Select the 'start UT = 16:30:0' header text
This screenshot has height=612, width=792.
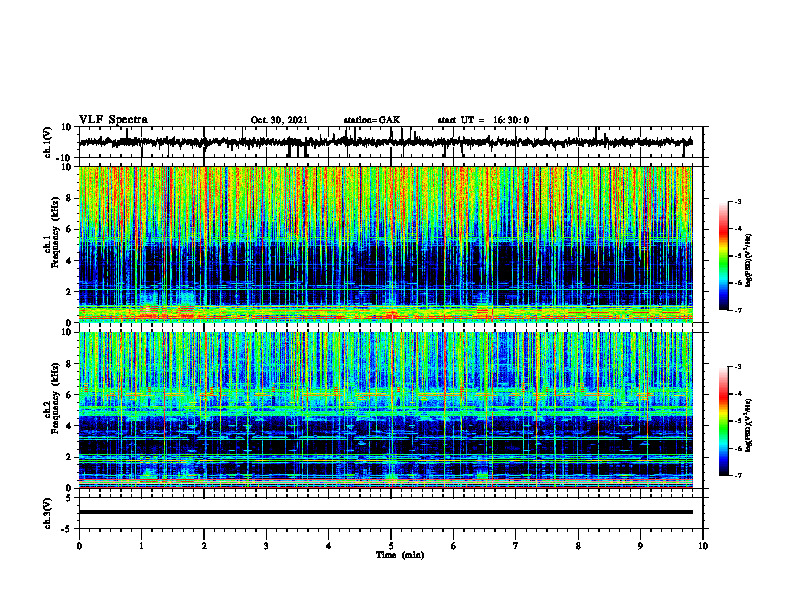(x=483, y=120)
